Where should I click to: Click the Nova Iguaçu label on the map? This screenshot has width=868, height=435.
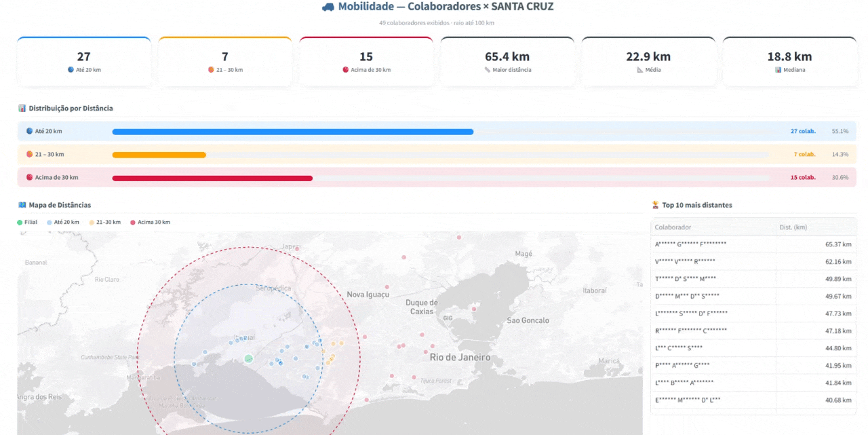point(368,295)
